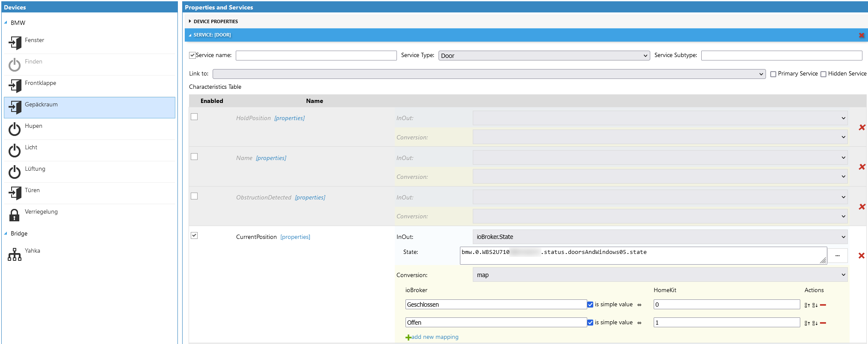Viewport: 868px width, 344px height.
Task: Check the Hidden Service option
Action: coord(823,74)
